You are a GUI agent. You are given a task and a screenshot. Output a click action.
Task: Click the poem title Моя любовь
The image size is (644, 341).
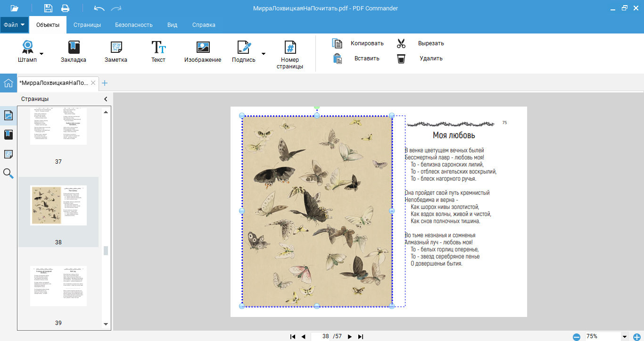point(454,135)
